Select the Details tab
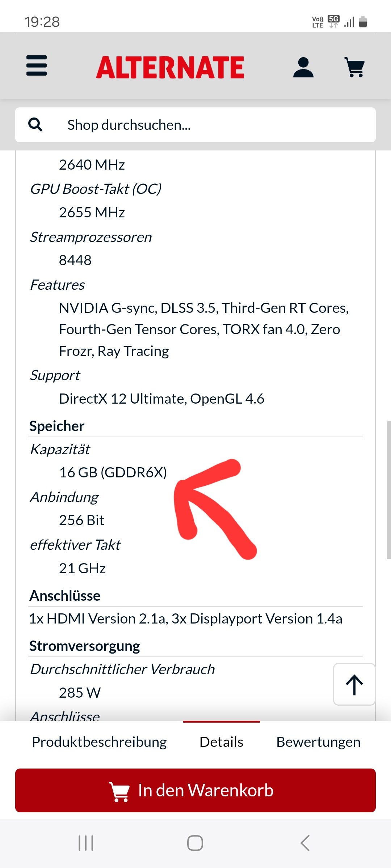This screenshot has height=868, width=391. 221,742
